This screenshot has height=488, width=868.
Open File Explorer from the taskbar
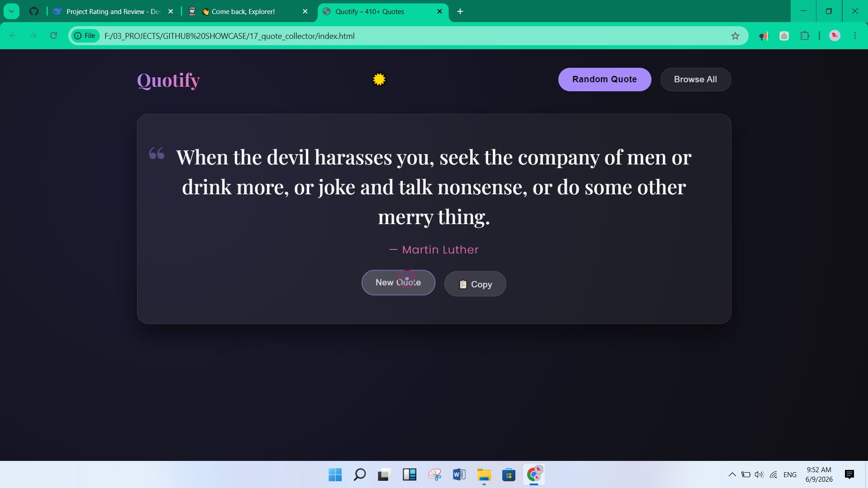coord(484,475)
